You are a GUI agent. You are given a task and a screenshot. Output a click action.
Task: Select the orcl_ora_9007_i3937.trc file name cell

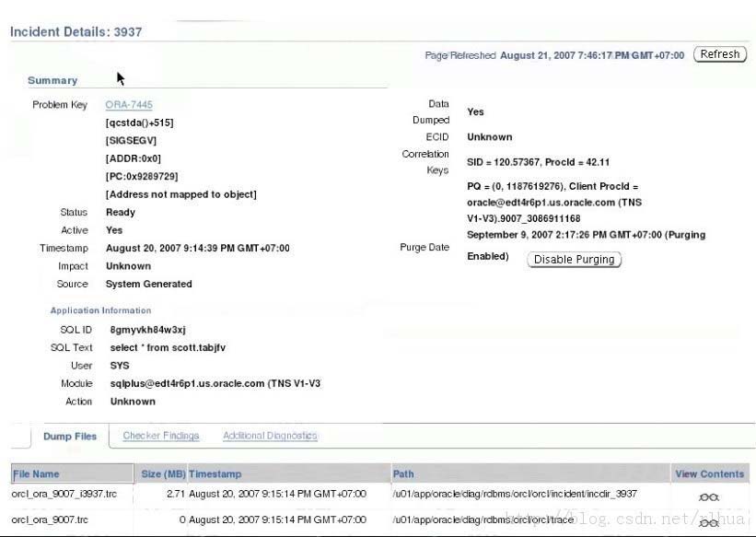tap(58, 495)
